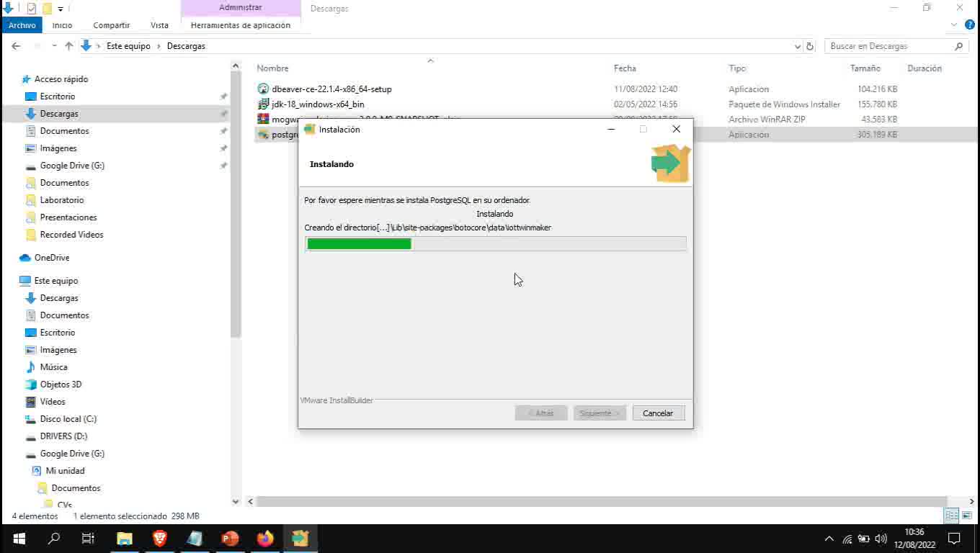
Task: Click the folder location icon in the address bar
Action: point(86,45)
